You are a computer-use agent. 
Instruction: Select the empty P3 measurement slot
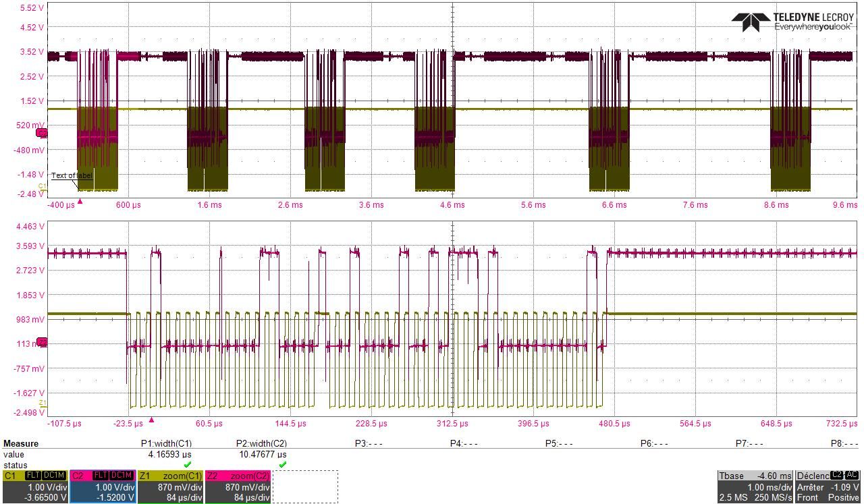pos(369,443)
